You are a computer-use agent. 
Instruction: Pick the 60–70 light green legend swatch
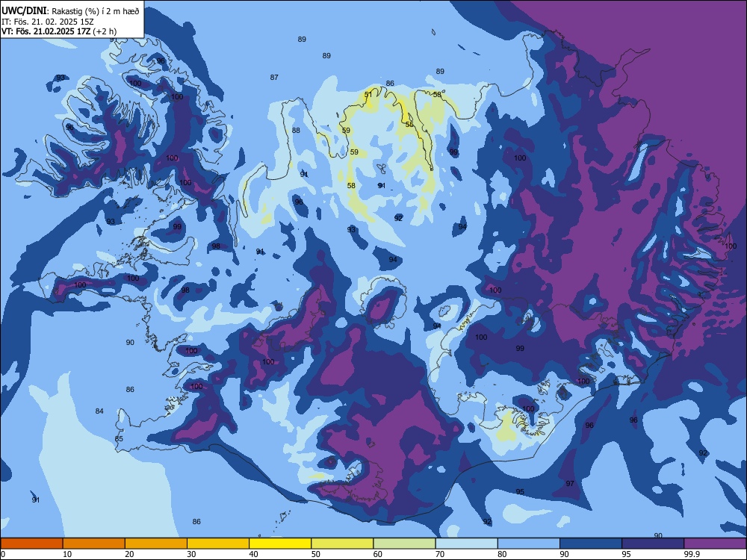[404, 544]
